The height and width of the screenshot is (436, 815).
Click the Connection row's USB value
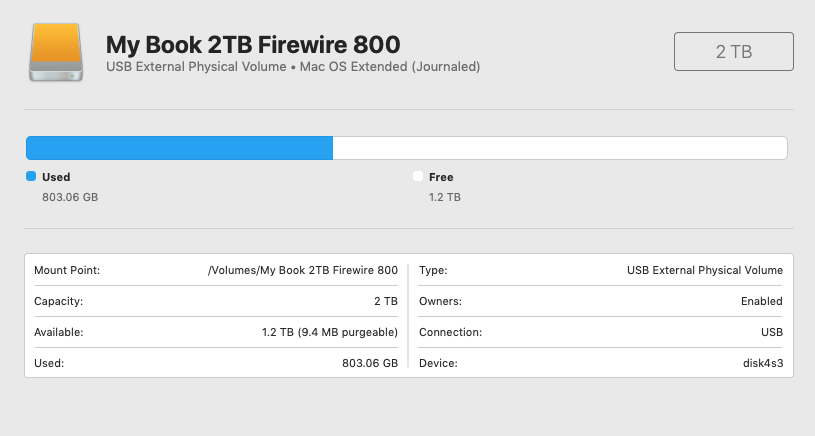tap(771, 332)
